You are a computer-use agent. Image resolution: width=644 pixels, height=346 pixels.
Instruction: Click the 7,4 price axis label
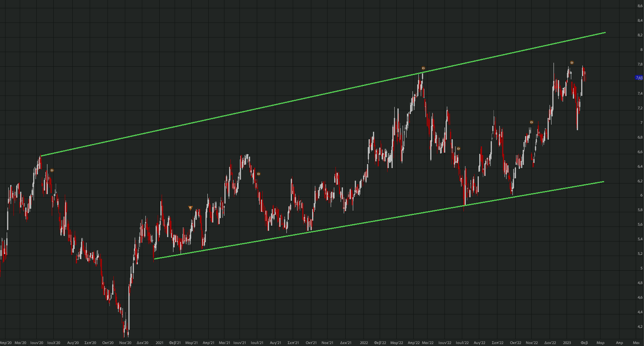coord(640,94)
